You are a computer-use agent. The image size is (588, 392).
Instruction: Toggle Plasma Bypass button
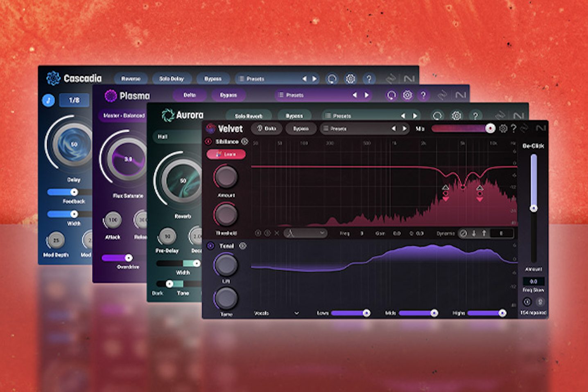click(228, 95)
